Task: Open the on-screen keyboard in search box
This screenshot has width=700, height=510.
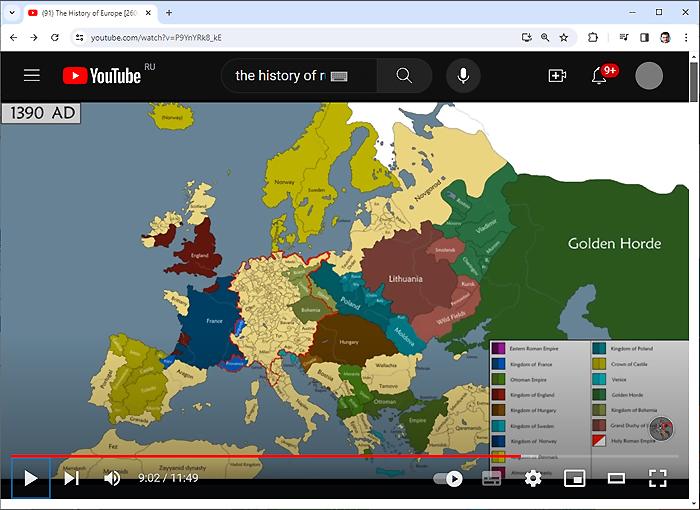Action: [339, 76]
